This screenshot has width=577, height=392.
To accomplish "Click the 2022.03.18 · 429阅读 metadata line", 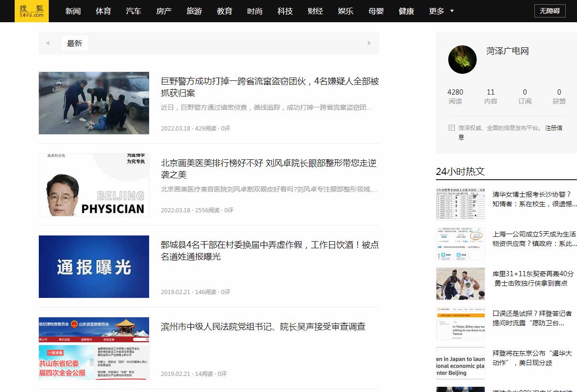I will click(195, 128).
